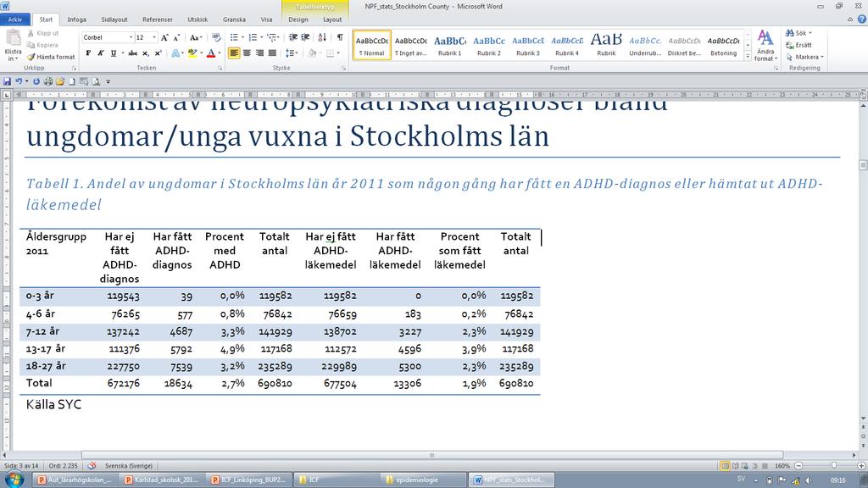Viewport: 868px width, 488px height.
Task: Increase font size with the grow font icon
Action: 164,37
